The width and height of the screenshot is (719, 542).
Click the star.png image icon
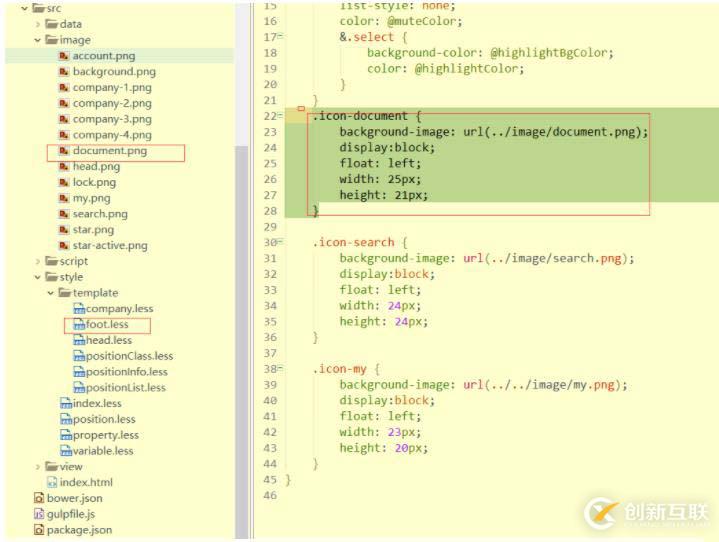pos(64,230)
